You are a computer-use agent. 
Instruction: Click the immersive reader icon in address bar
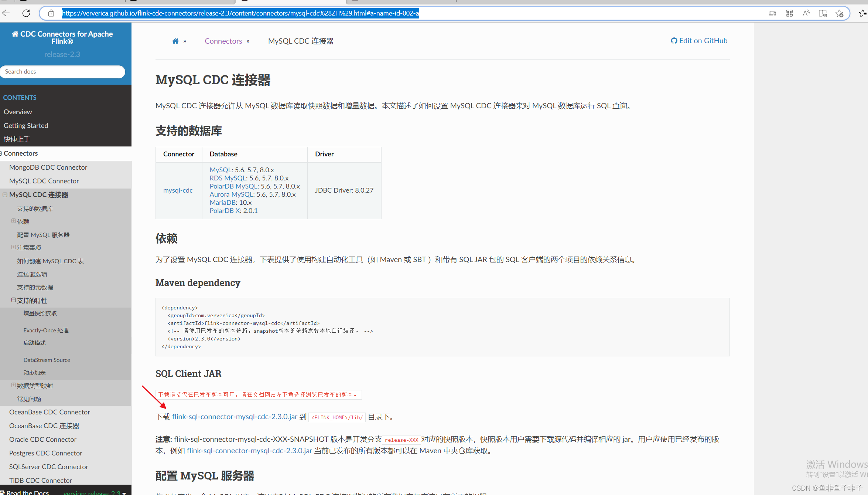823,13
